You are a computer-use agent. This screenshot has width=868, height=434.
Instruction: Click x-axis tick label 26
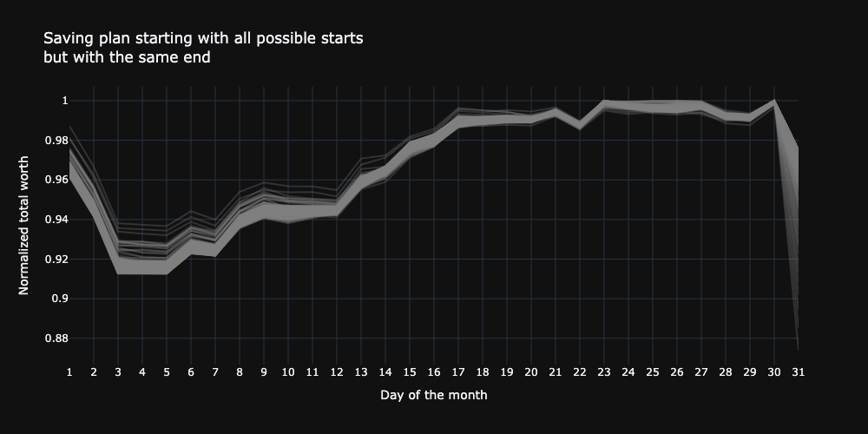[x=677, y=372]
